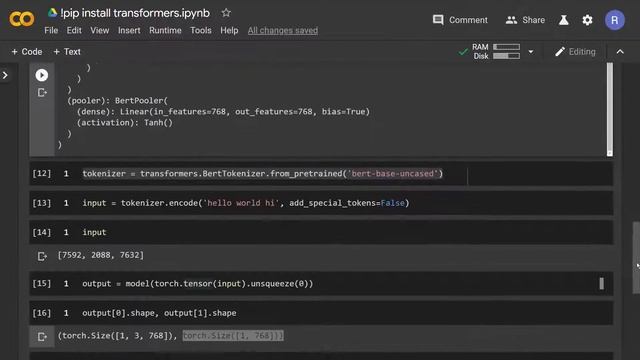
Task: Click the All changes saved link
Action: pyautogui.click(x=283, y=31)
